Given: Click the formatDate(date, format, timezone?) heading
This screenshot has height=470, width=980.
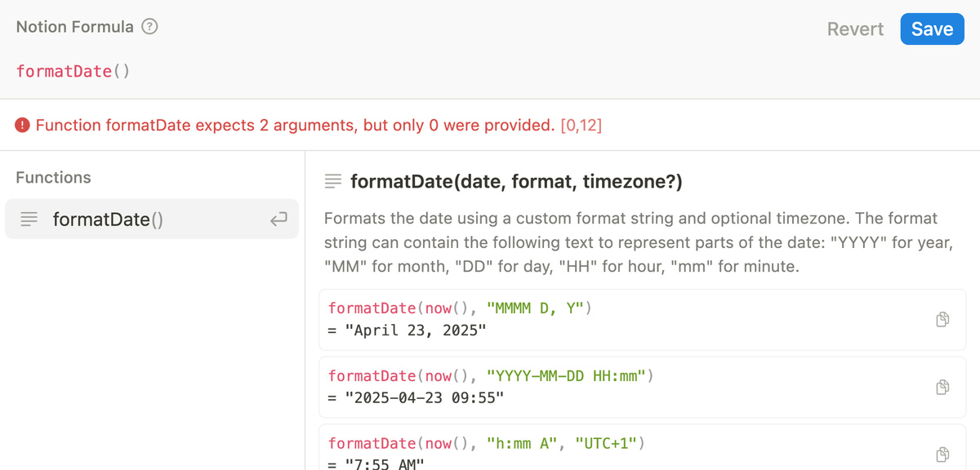Looking at the screenshot, I should tap(516, 182).
